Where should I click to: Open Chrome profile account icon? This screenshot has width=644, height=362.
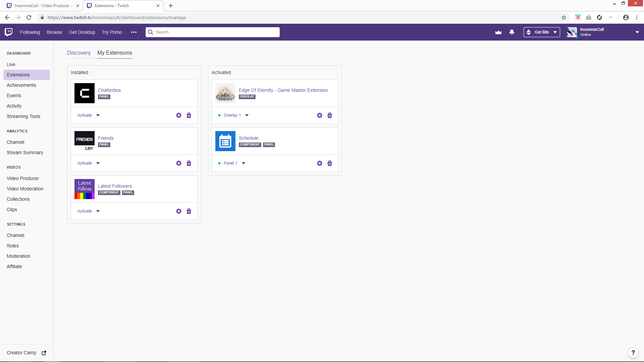point(626,17)
